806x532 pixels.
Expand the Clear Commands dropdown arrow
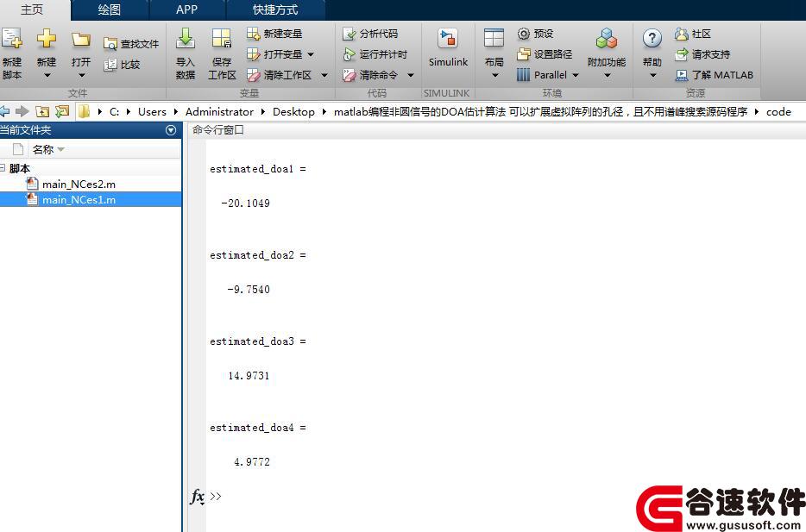(410, 76)
